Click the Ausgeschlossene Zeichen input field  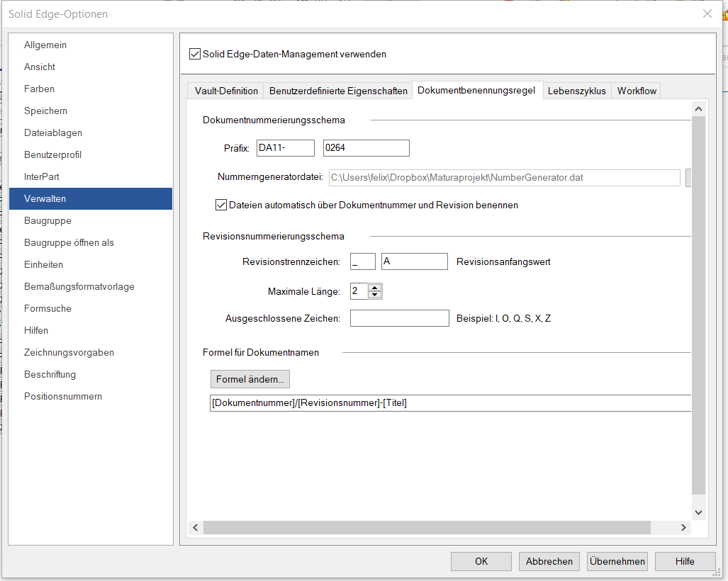pyautogui.click(x=400, y=318)
